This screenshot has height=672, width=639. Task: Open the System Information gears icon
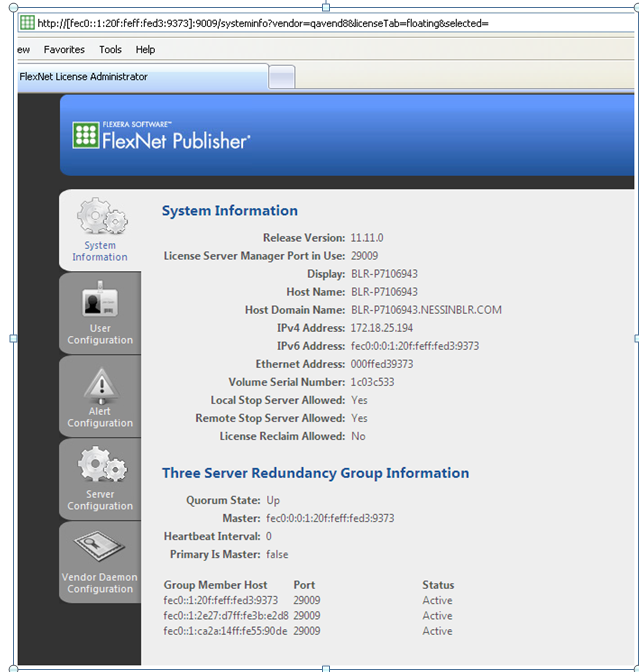click(x=100, y=217)
